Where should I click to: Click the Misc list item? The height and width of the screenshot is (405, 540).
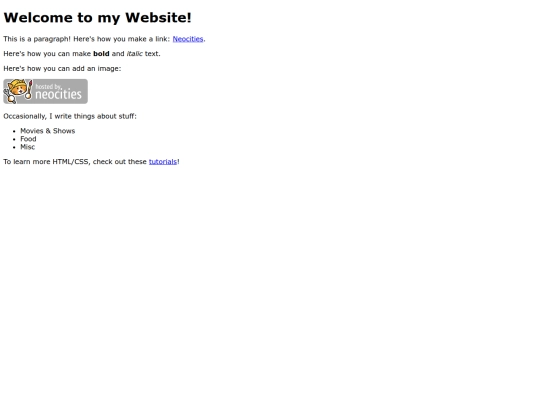pos(28,147)
